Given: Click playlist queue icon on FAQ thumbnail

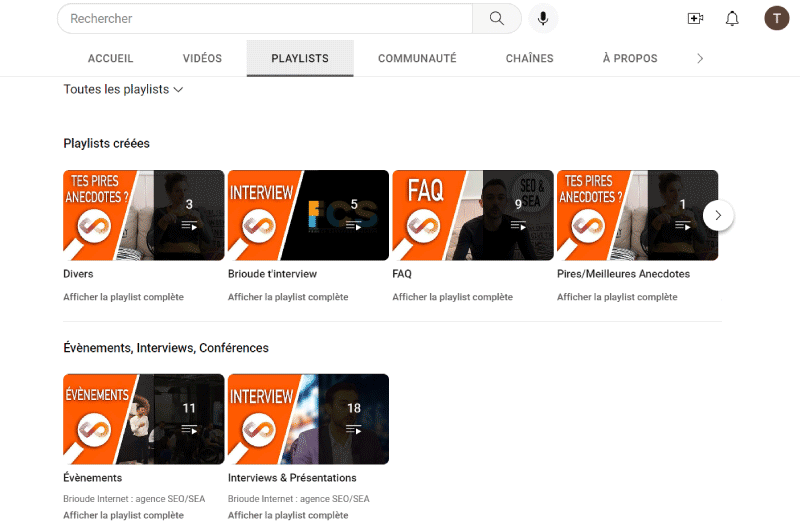Looking at the screenshot, I should [518, 225].
